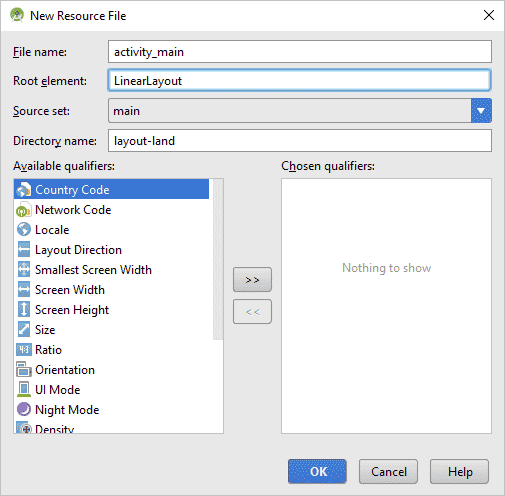This screenshot has width=505, height=496.
Task: Select the Country Code text label
Action: (72, 190)
